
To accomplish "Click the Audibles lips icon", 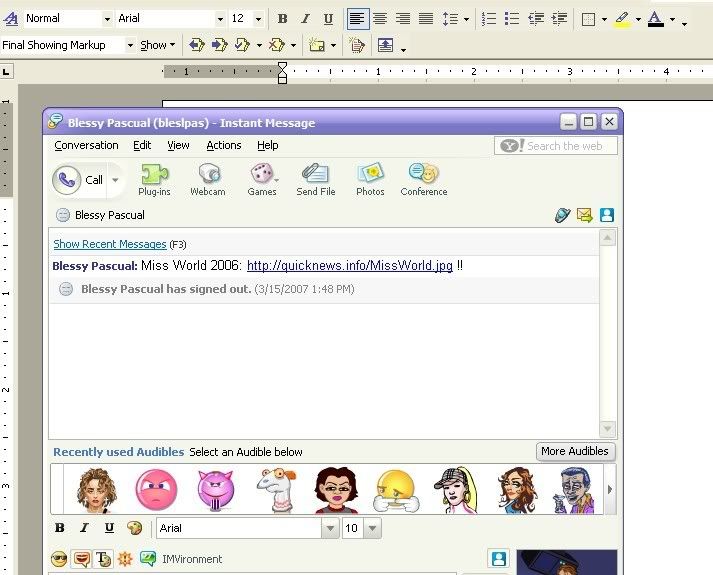I will point(82,559).
